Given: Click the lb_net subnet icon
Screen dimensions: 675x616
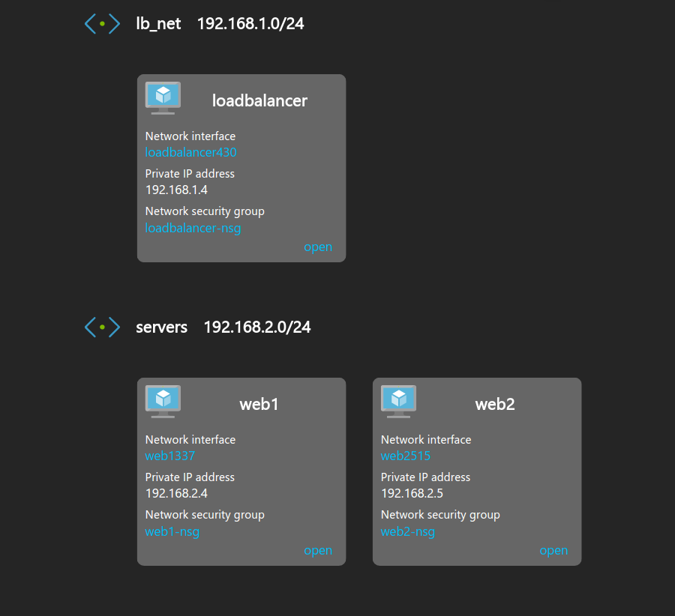Looking at the screenshot, I should [102, 24].
